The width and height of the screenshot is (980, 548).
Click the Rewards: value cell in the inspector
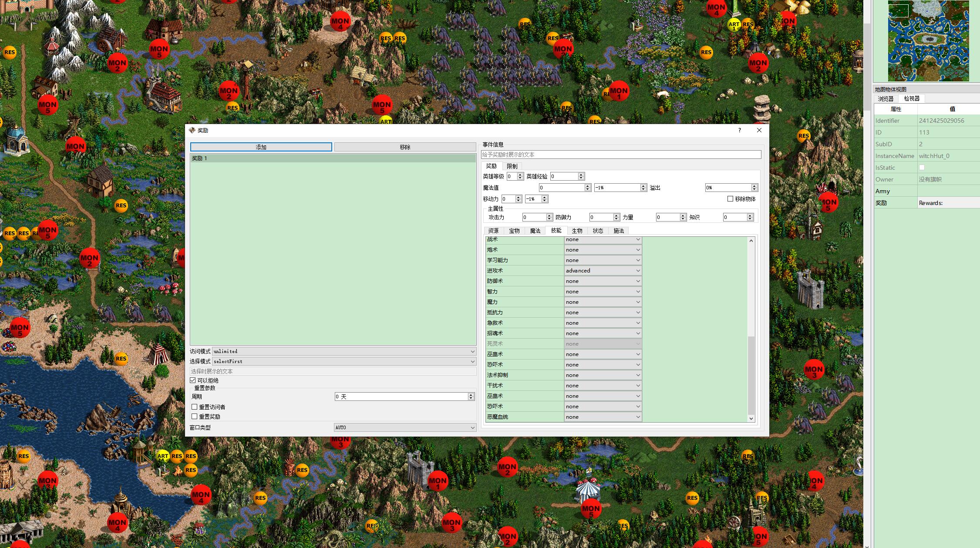(949, 203)
